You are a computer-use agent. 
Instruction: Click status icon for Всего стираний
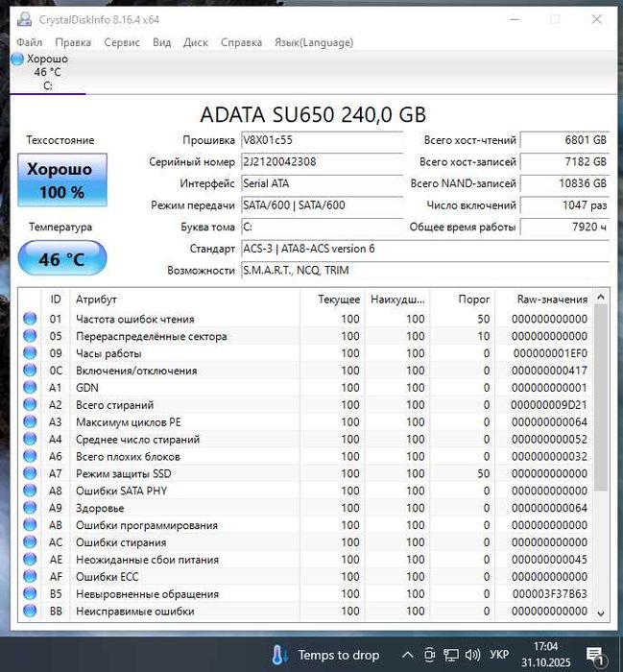pos(30,404)
